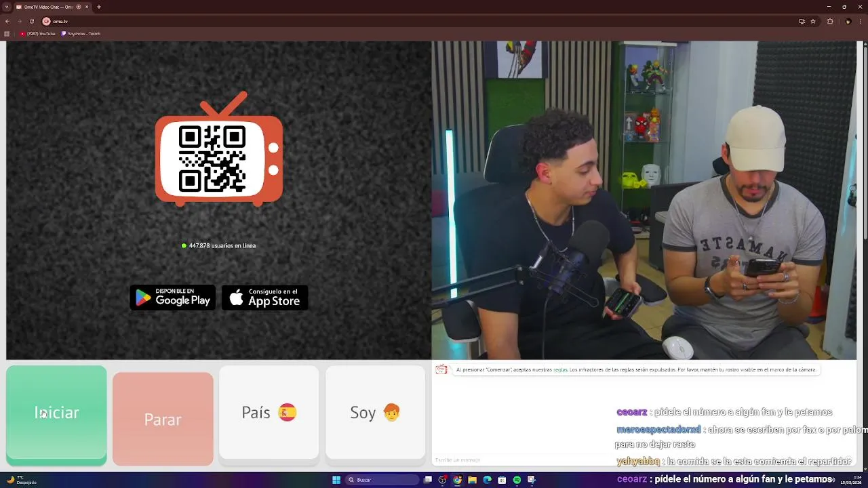868x488 pixels.
Task: Open the browser tab search chevron
Action: pos(6,7)
